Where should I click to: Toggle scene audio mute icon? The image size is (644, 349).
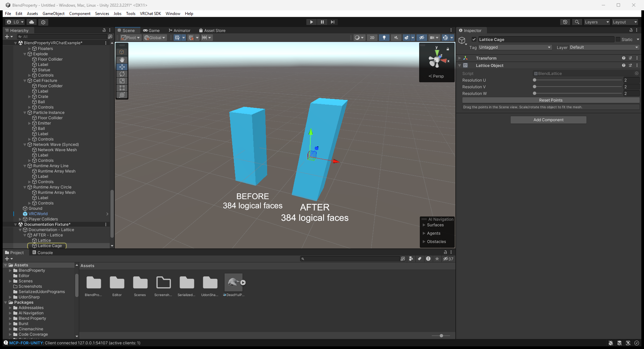396,38
